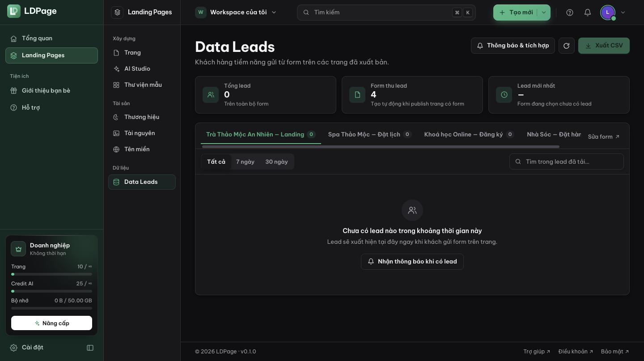Click Tạo mới button
The image size is (644, 361).
click(x=516, y=13)
